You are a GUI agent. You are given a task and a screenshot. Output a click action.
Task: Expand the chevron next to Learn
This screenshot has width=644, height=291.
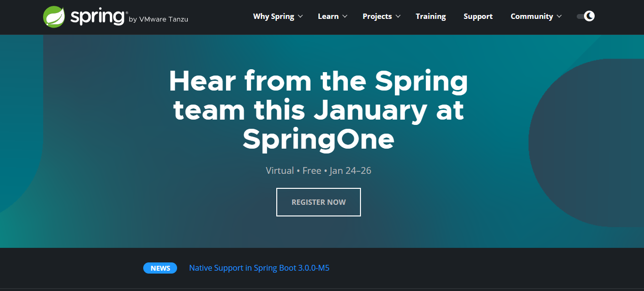pyautogui.click(x=345, y=16)
